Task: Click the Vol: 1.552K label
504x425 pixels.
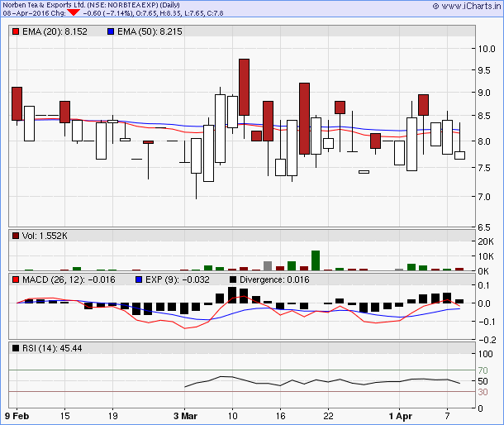Action: pyautogui.click(x=45, y=236)
